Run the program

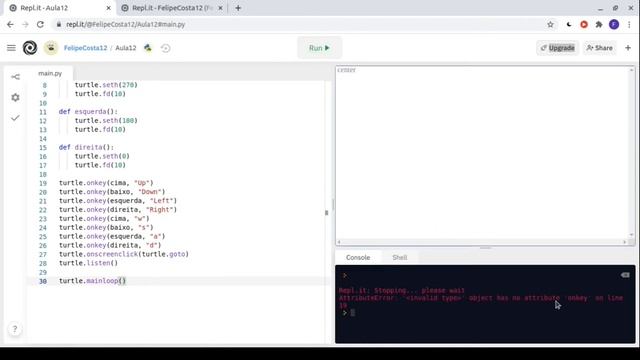[x=319, y=48]
